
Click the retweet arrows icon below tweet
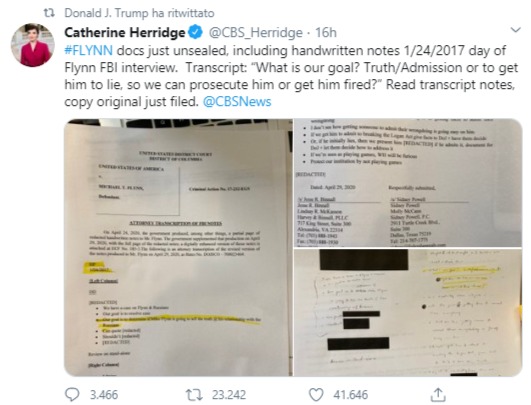click(194, 395)
